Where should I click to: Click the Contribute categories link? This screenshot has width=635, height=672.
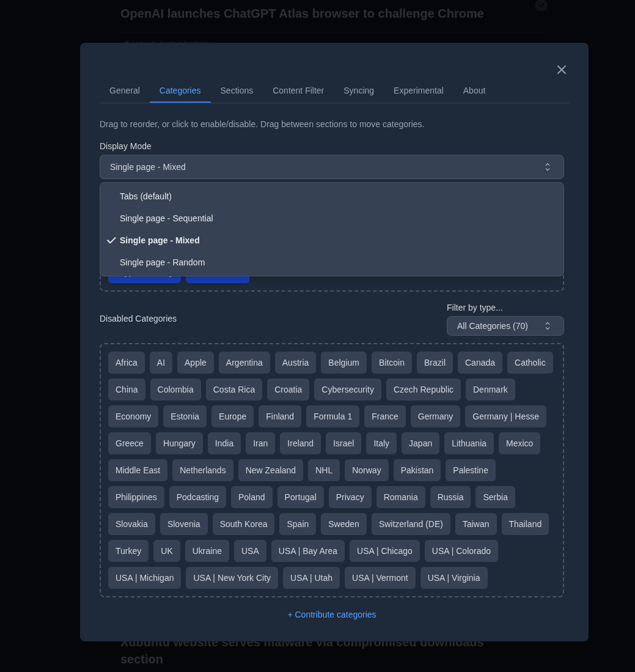[332, 615]
